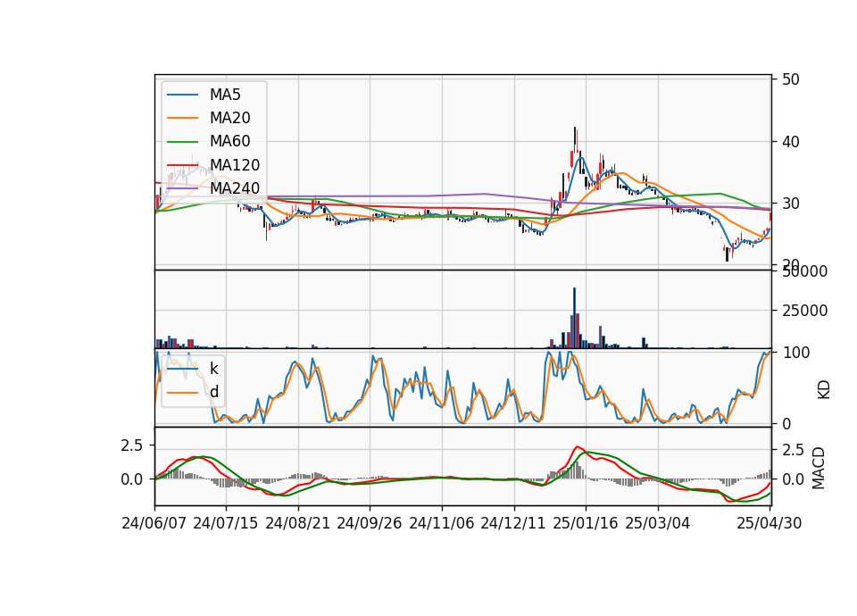Click the MA5 legend label
This screenshot has height=616, width=857.
coord(225,95)
